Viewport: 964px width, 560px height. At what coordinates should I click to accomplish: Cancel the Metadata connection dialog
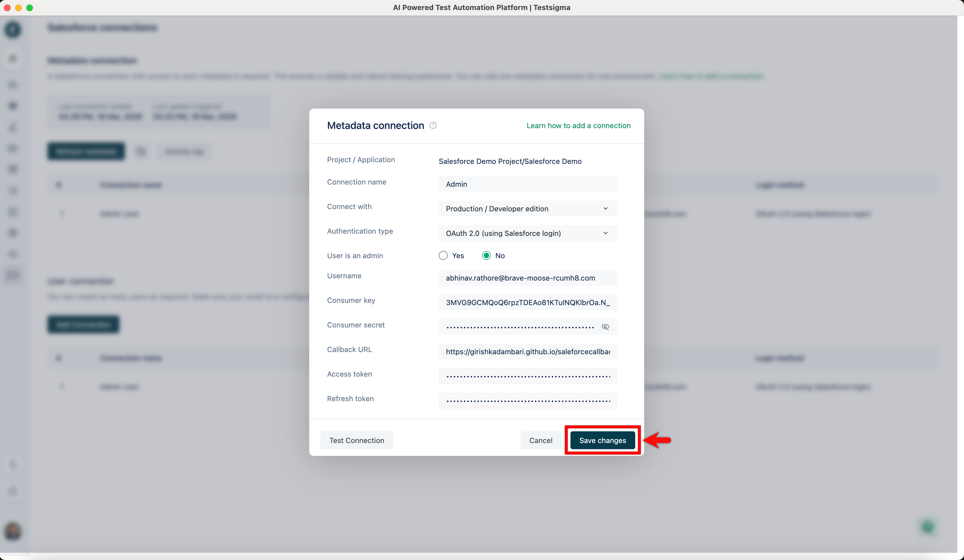(541, 440)
